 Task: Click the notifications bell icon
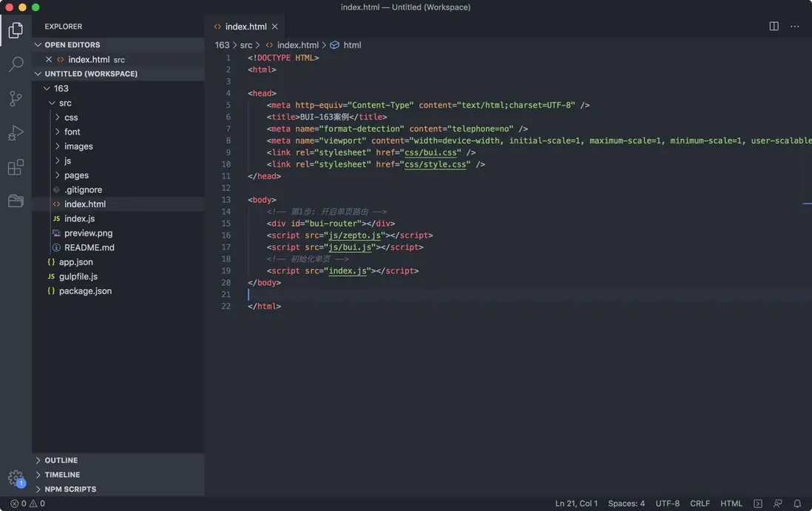[x=797, y=503]
